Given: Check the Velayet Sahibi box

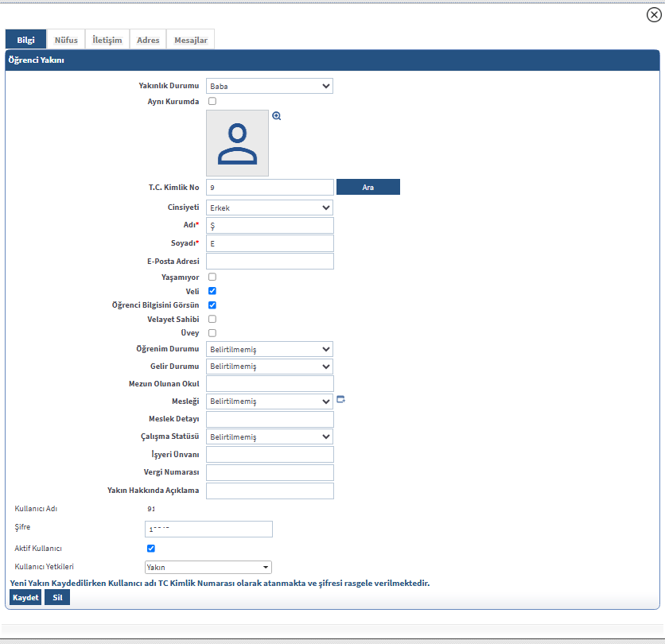Looking at the screenshot, I should 212,319.
